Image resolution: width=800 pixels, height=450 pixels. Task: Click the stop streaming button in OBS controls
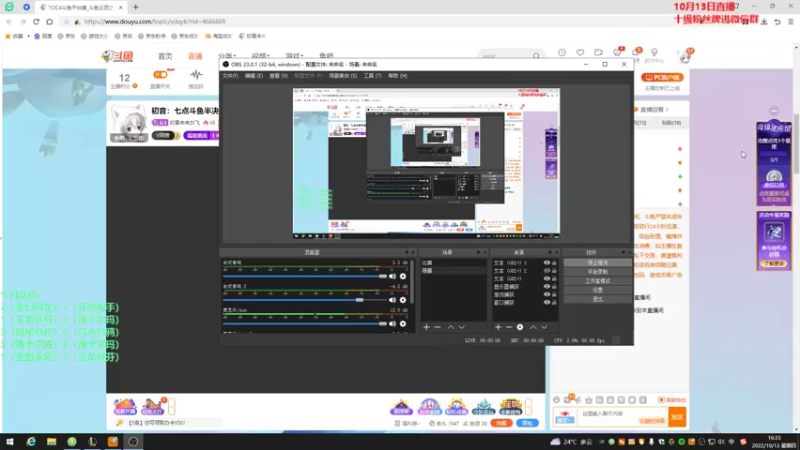(x=597, y=263)
